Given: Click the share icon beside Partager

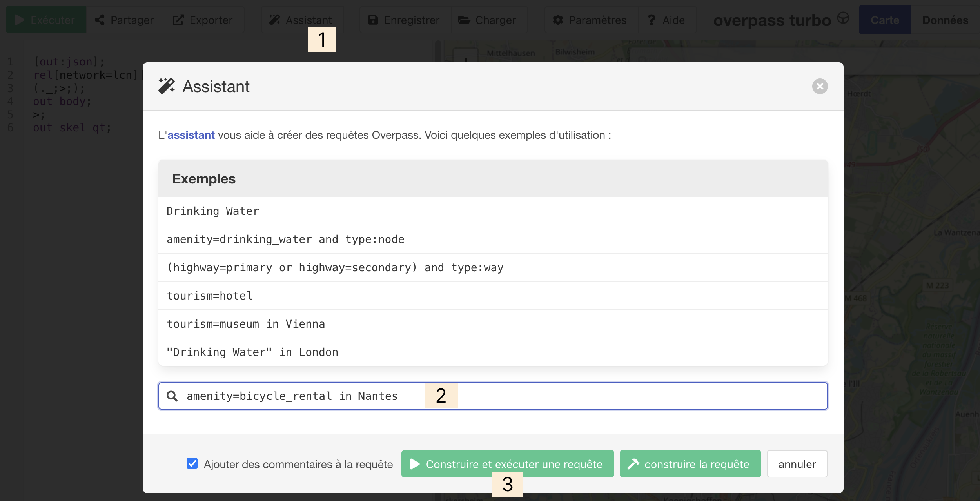Looking at the screenshot, I should (x=100, y=20).
